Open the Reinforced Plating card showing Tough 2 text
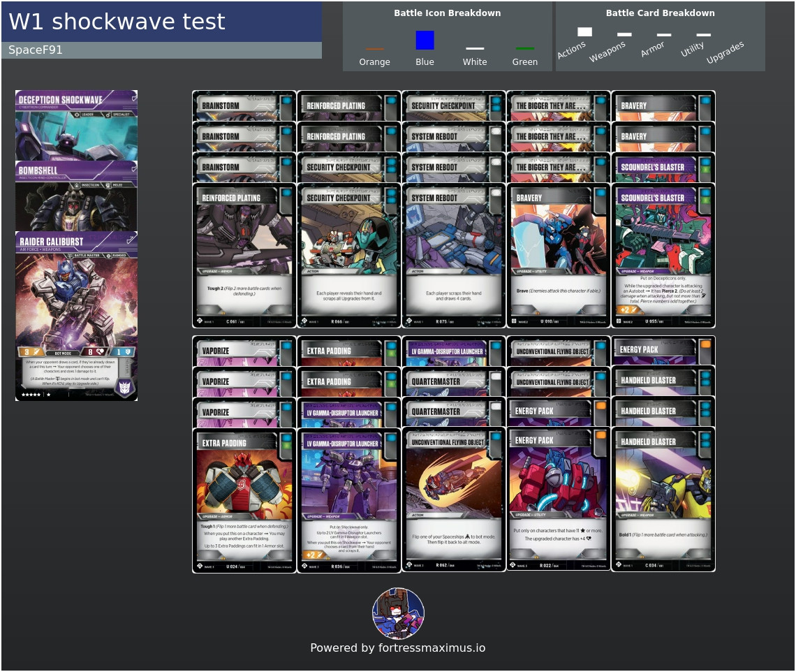 tap(244, 256)
